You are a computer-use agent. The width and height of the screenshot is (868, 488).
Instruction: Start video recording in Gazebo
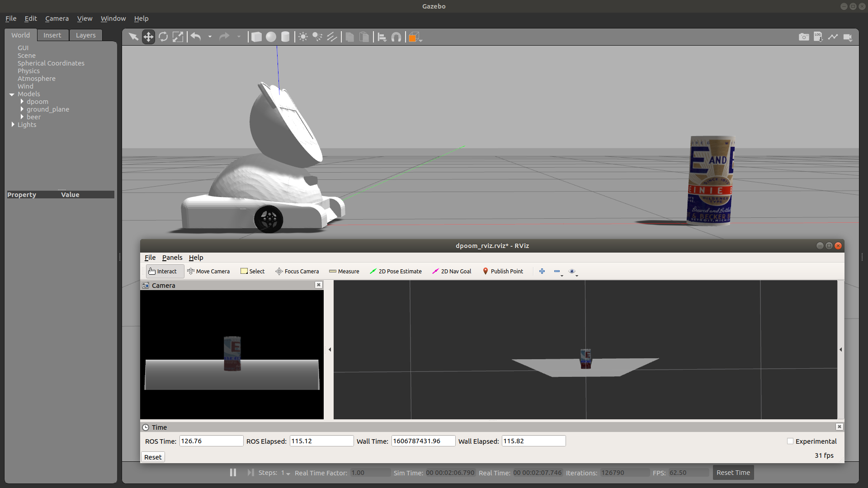pos(848,37)
